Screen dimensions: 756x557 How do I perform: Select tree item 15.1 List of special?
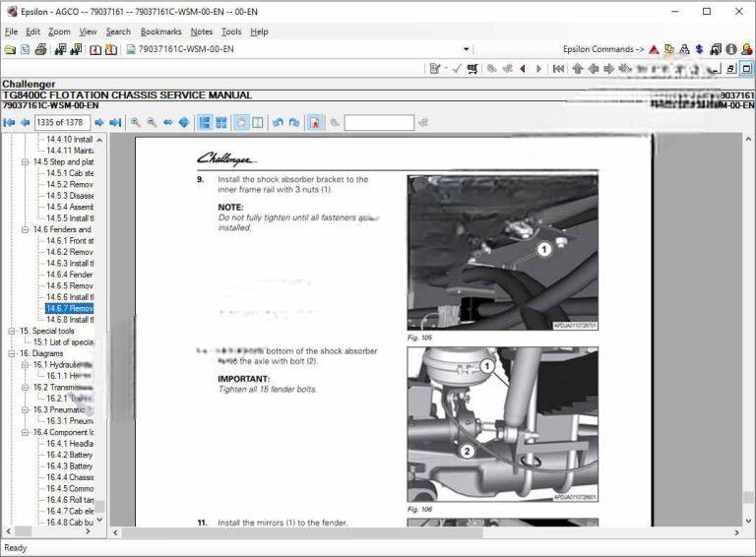pyautogui.click(x=63, y=342)
